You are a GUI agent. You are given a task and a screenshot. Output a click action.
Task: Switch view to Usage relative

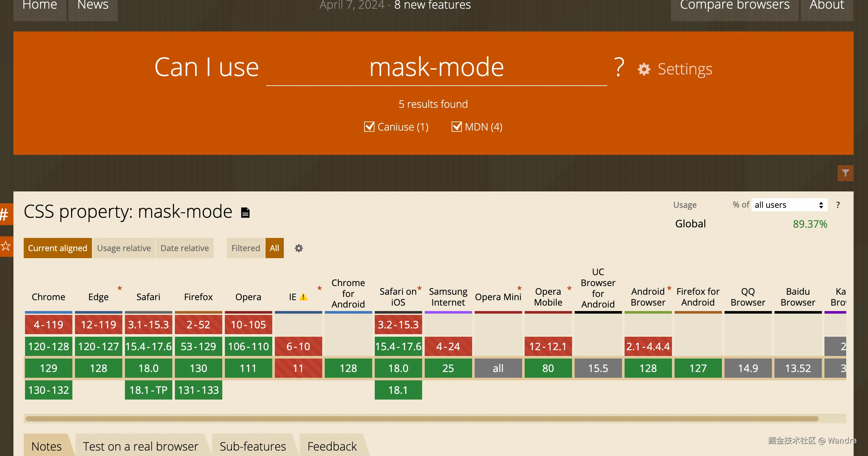tap(124, 248)
